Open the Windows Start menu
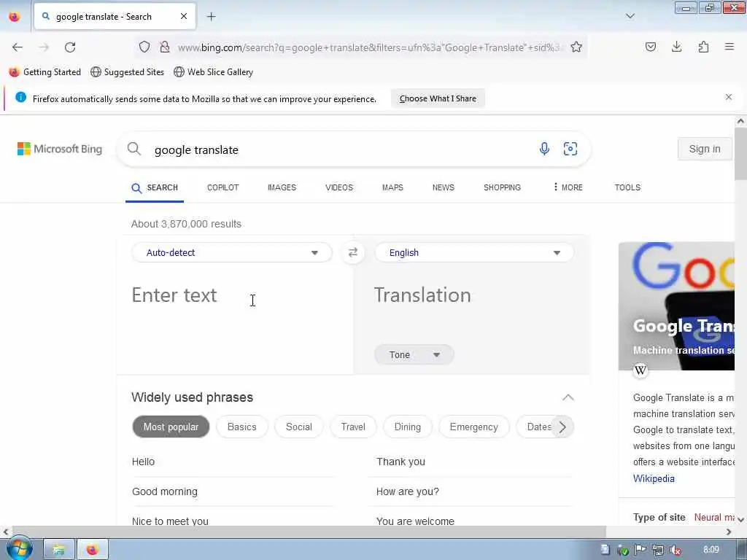The image size is (747, 560). tap(19, 548)
